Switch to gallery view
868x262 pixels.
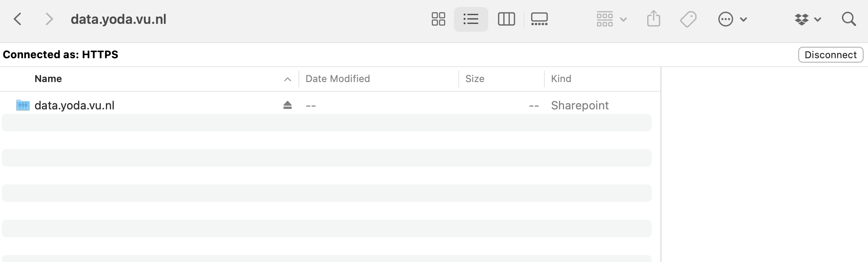(539, 19)
